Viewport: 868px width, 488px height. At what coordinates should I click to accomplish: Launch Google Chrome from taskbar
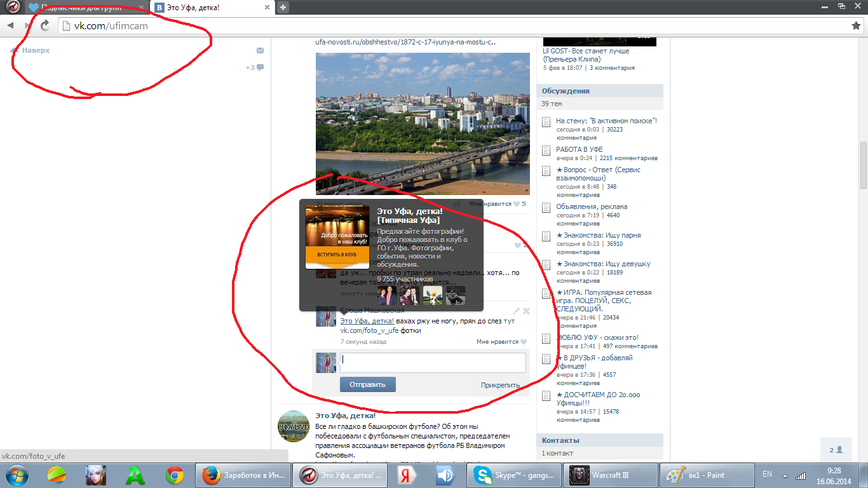click(x=175, y=475)
